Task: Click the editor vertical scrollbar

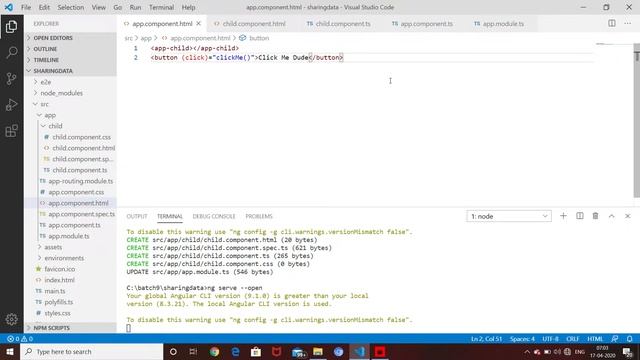Action: [x=637, y=120]
